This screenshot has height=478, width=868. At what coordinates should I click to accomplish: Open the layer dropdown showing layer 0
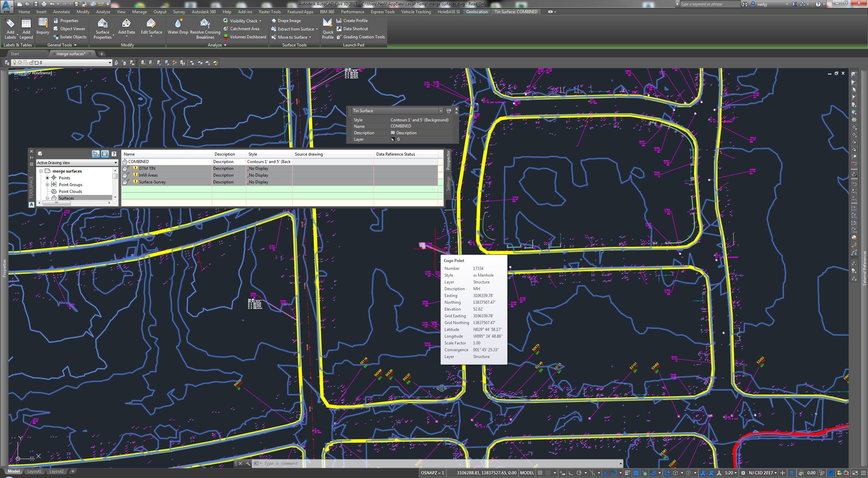click(x=110, y=63)
